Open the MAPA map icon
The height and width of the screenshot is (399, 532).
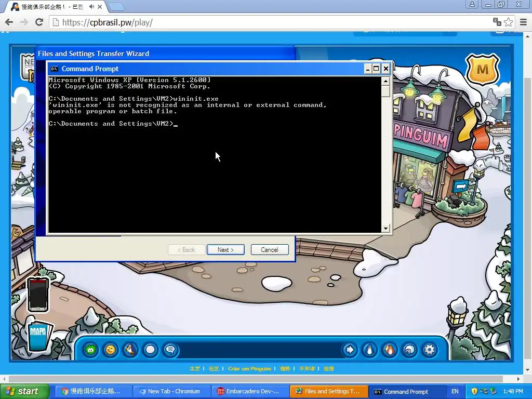(39, 336)
